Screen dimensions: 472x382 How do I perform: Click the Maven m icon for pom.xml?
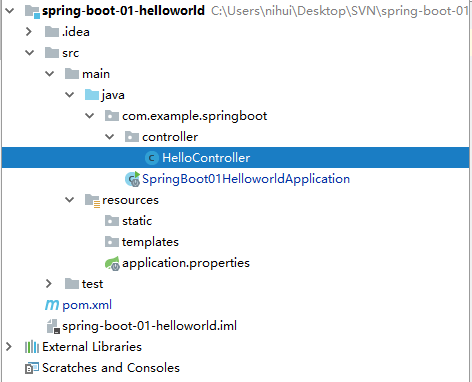(52, 305)
